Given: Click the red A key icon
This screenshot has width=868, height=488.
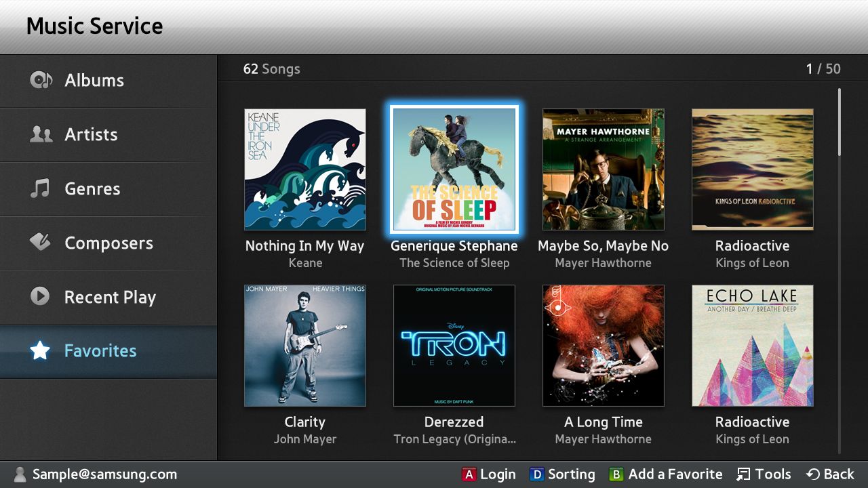Looking at the screenshot, I should click(x=469, y=474).
